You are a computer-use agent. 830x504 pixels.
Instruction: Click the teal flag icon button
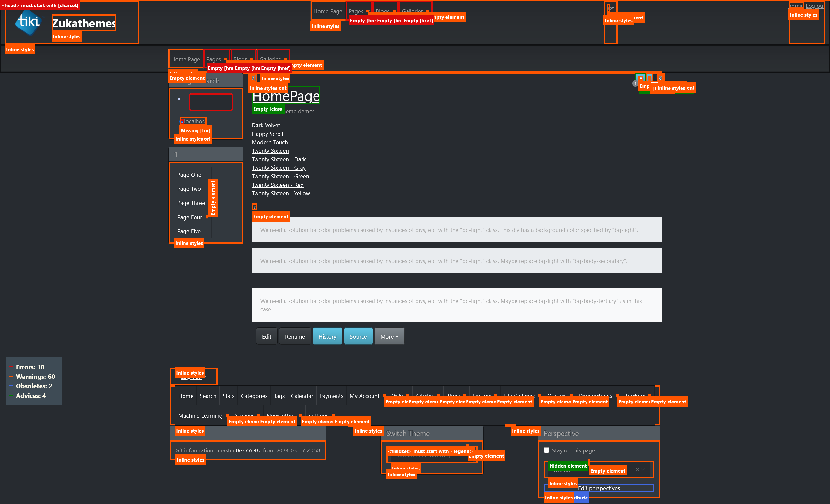point(640,78)
